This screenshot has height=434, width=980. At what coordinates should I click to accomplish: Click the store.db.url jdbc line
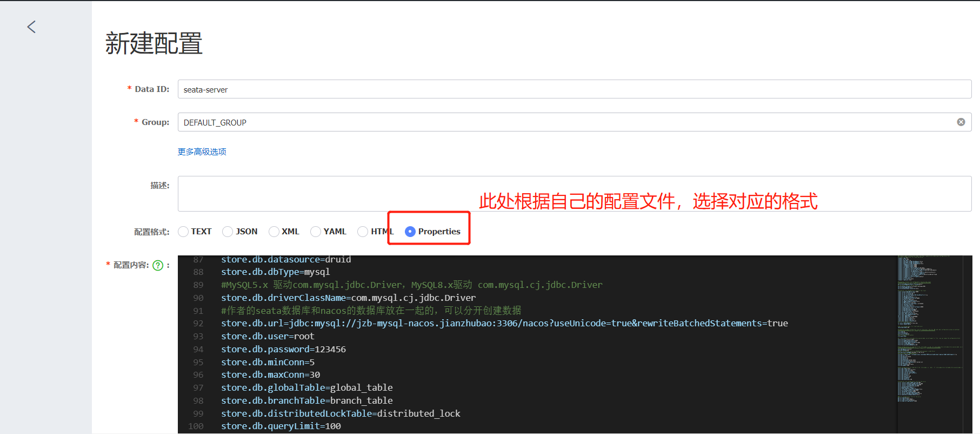504,323
